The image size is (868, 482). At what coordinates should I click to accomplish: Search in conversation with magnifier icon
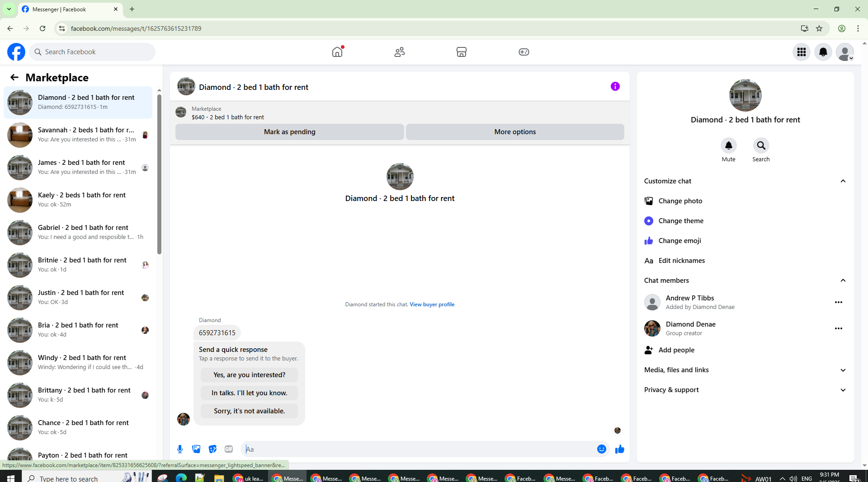pyautogui.click(x=761, y=145)
